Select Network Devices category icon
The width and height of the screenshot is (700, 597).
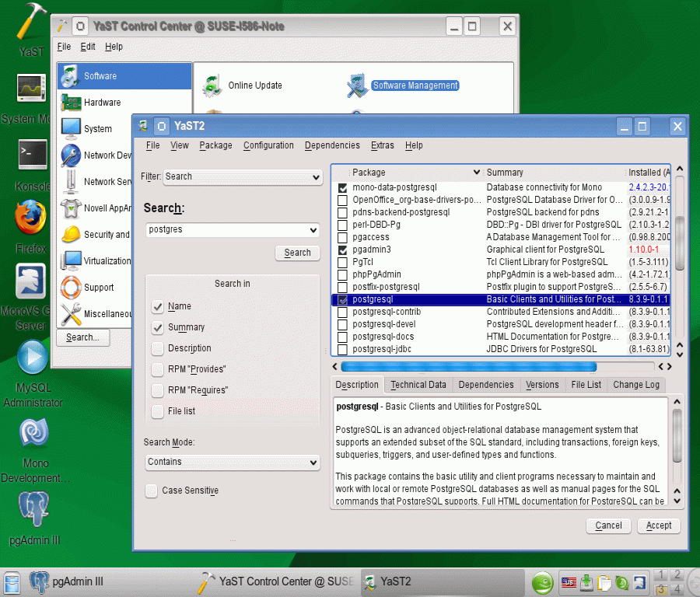71,155
